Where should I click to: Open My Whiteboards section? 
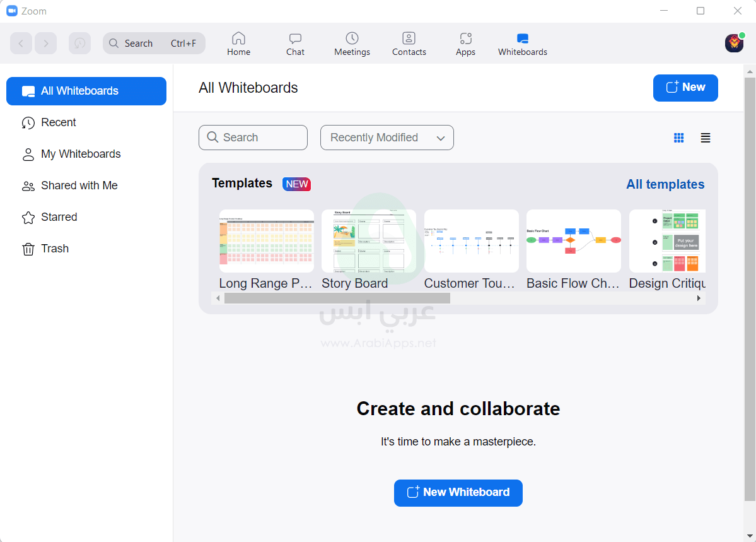[80, 154]
